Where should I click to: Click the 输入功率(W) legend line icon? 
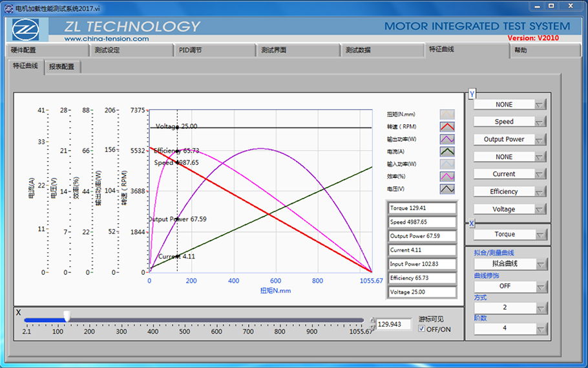coord(447,164)
